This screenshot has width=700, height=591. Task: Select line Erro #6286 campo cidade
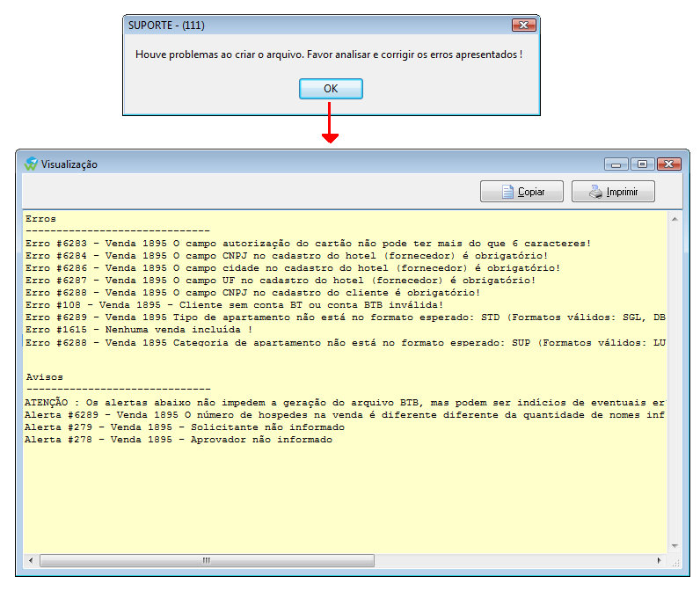[x=293, y=268]
